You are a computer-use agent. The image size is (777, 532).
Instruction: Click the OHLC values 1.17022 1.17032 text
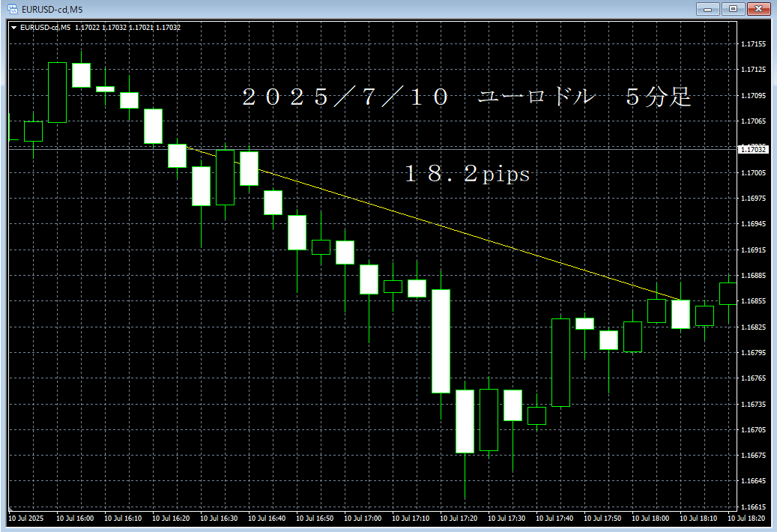(x=100, y=28)
